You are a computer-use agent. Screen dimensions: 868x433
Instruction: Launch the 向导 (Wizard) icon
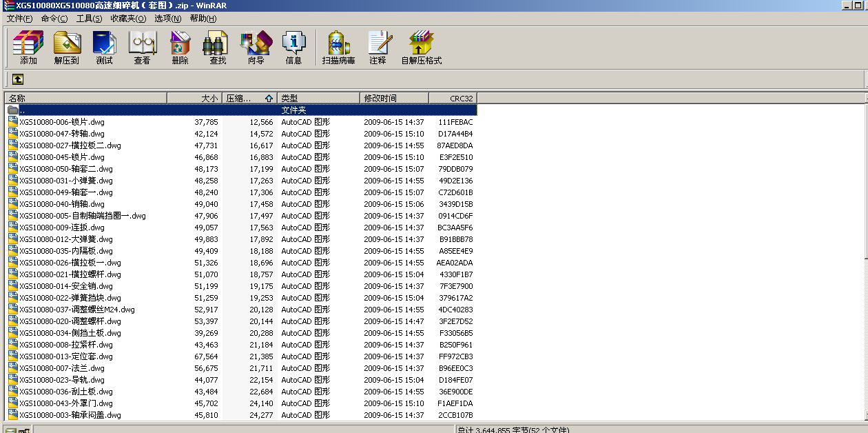coord(255,47)
